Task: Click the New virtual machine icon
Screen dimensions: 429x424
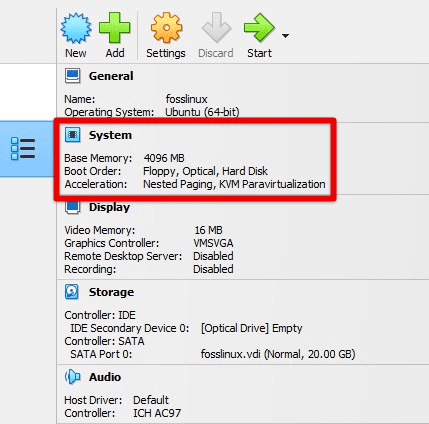Action: click(76, 28)
